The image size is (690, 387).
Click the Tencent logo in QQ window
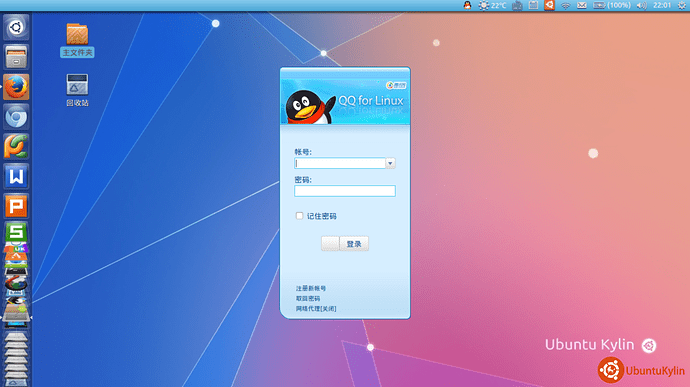point(396,85)
